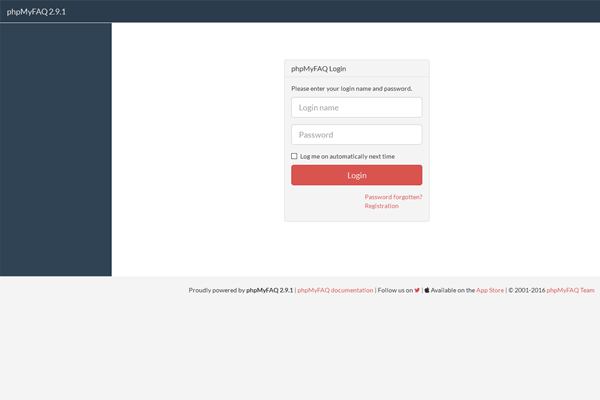
Task: Open the phpMyFAQ 2.9.1 header brand link
Action: pos(36,12)
